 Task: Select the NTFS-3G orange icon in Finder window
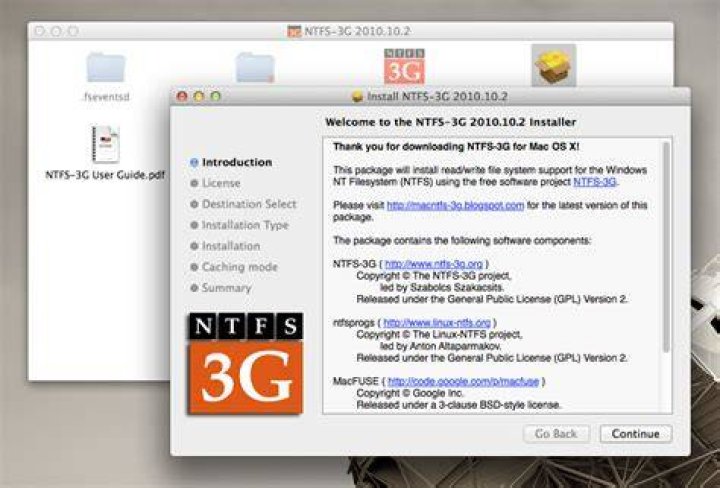tap(404, 66)
